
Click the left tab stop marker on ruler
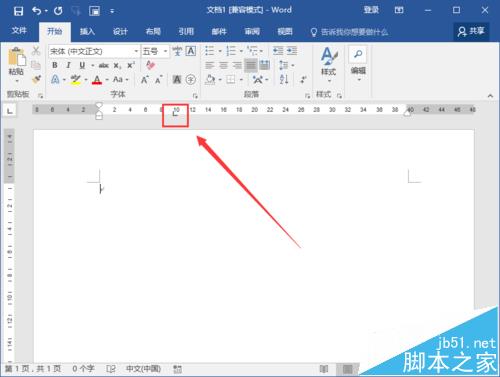click(x=175, y=114)
